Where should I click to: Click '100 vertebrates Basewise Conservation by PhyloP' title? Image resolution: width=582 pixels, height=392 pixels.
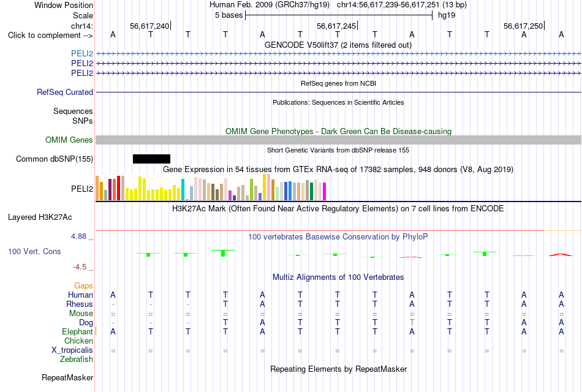338,237
